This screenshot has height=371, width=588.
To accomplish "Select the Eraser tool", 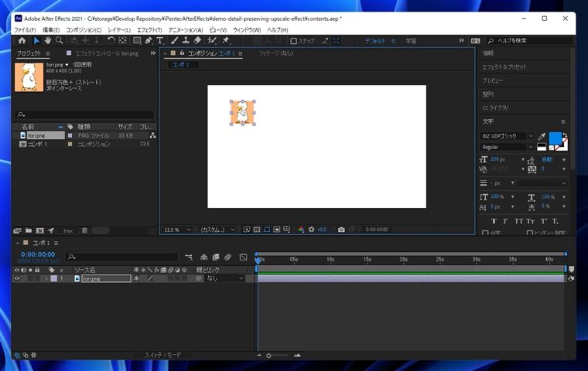I will pyautogui.click(x=197, y=40).
